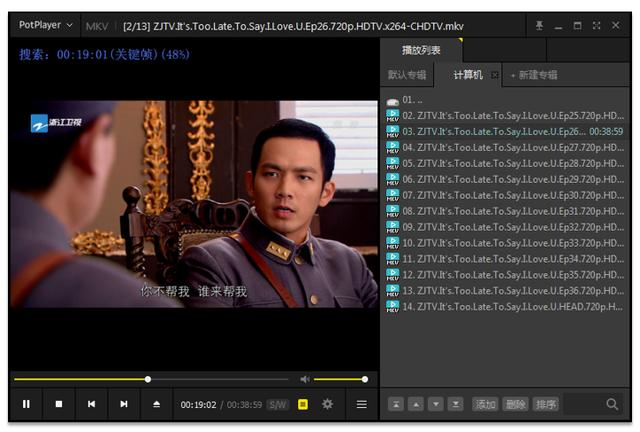The width and height of the screenshot is (640, 432).
Task: Click the MKV icon of Ep36 entry
Action: coord(392,291)
